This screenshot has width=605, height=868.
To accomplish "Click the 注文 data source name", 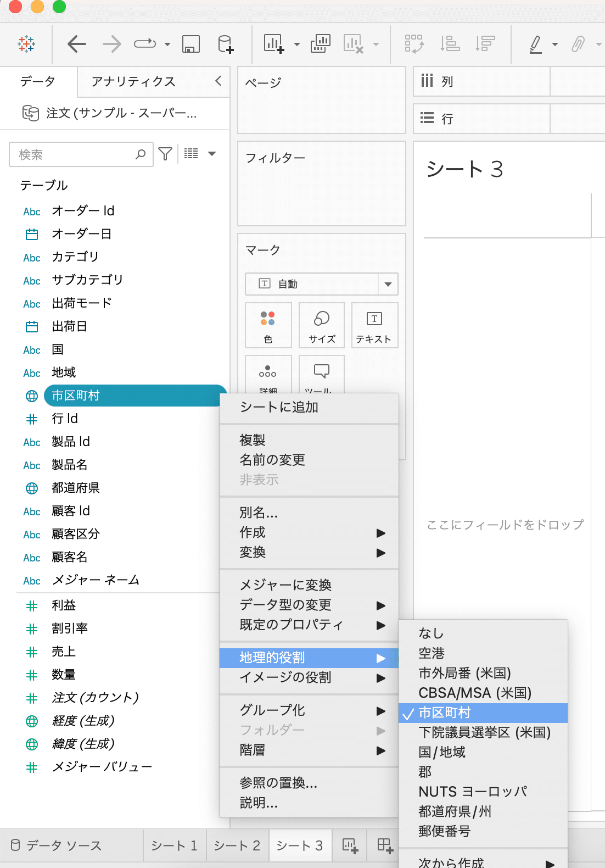I will coord(121,113).
